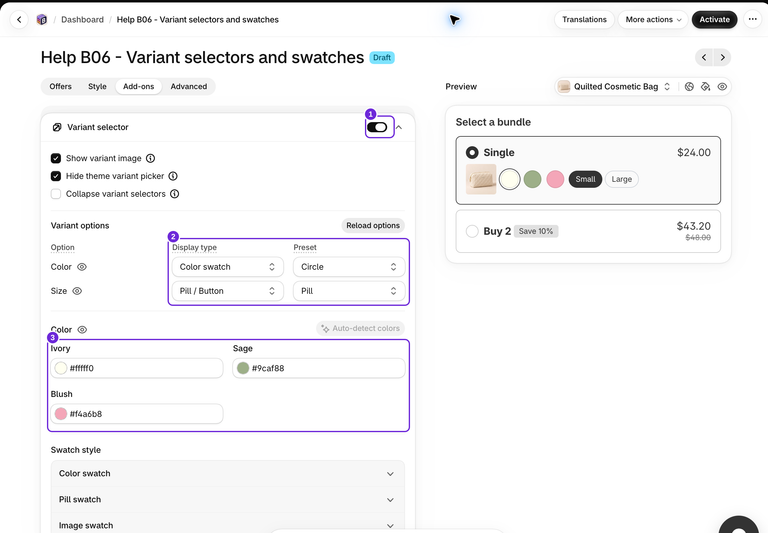This screenshot has height=533, width=768.
Task: Expand the Color swatch style section
Action: (228, 474)
